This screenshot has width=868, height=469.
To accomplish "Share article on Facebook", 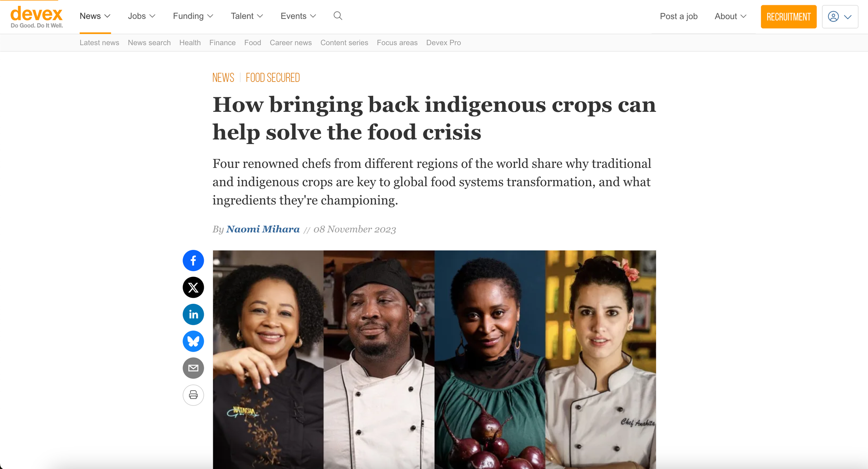I will pyautogui.click(x=193, y=260).
